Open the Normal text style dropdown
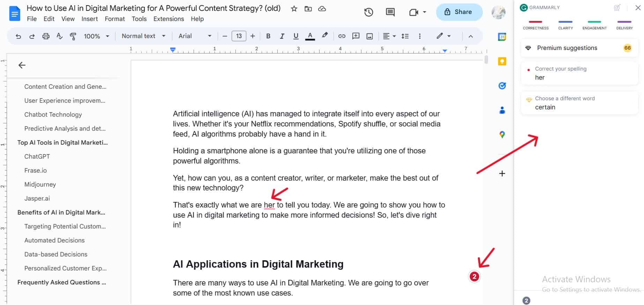Image resolution: width=644 pixels, height=305 pixels. coord(143,36)
